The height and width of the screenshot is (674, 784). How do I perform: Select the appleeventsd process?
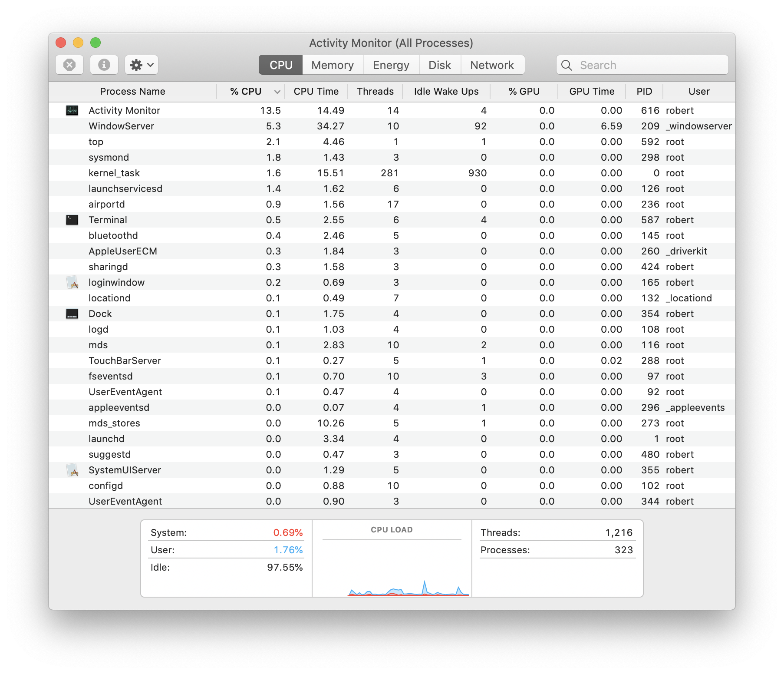[392, 407]
